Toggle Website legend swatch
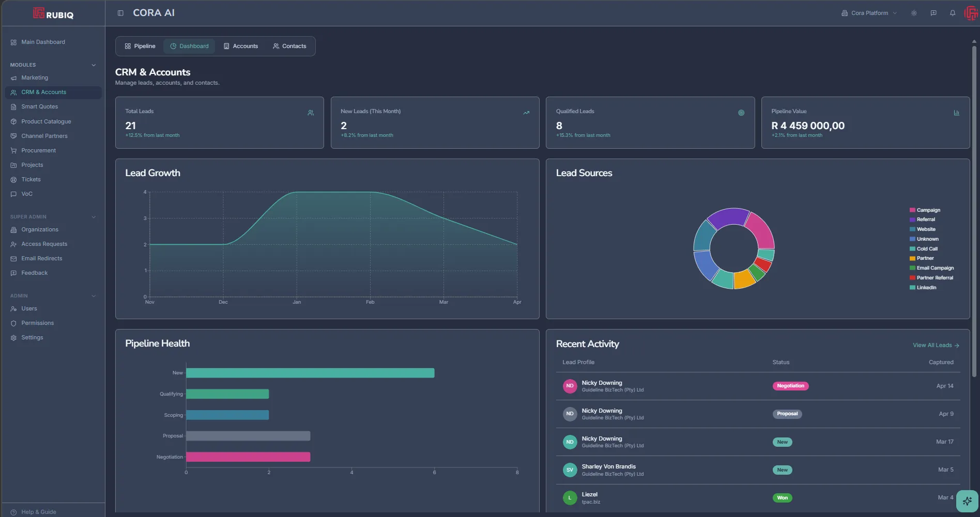Image resolution: width=980 pixels, height=517 pixels. (912, 229)
